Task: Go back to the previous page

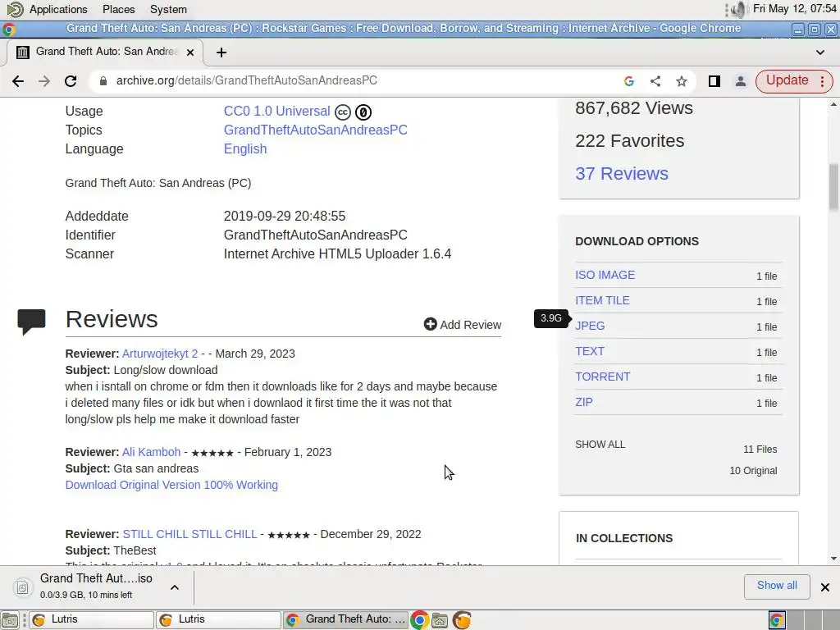Action: click(18, 81)
